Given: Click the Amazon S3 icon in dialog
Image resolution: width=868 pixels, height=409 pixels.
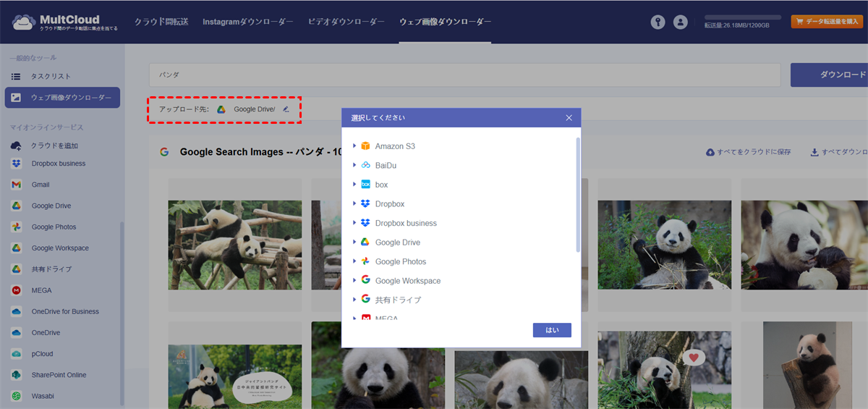Looking at the screenshot, I should pos(366,146).
